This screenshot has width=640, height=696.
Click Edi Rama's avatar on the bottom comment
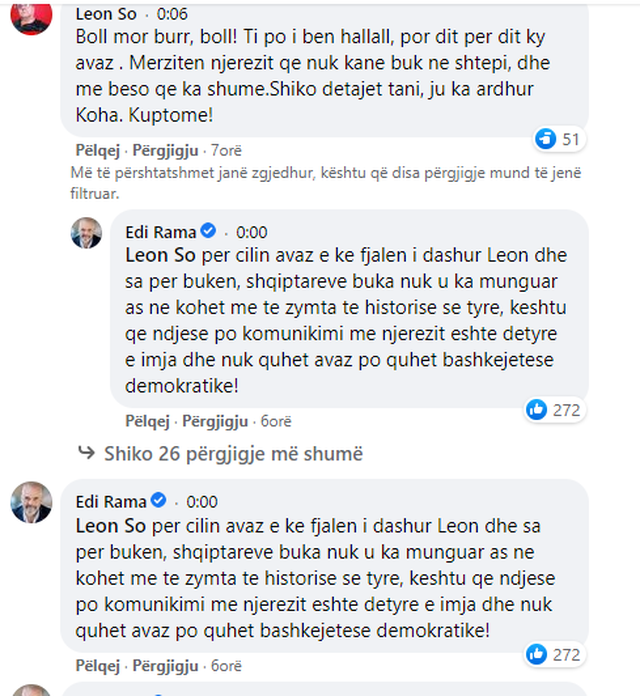[31, 502]
